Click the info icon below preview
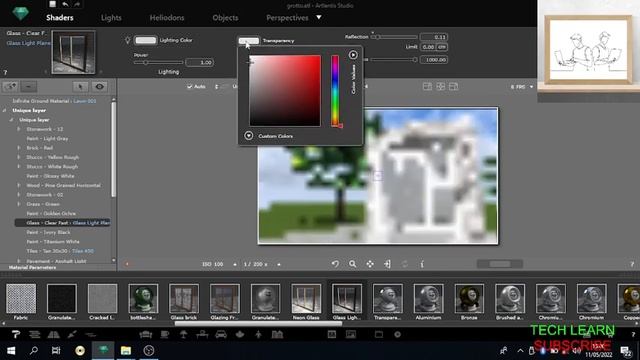This screenshot has height=360, width=640. [x=422, y=264]
